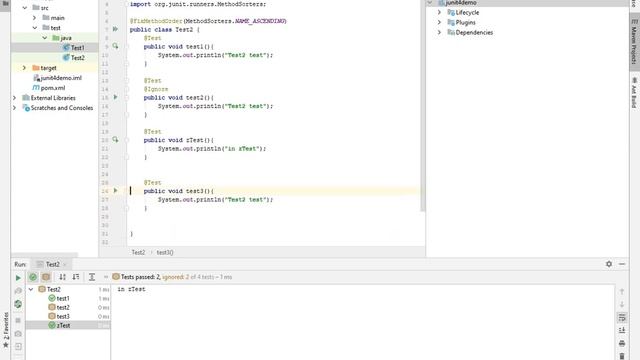The height and width of the screenshot is (360, 640).
Task: Switch to the Test2 run tab
Action: pos(52,264)
